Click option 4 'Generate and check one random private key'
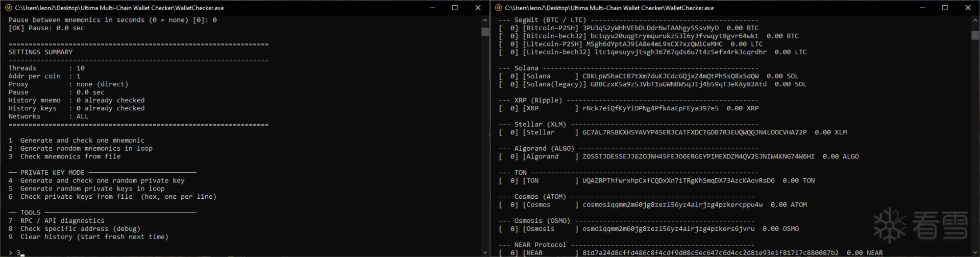 pyautogui.click(x=96, y=180)
